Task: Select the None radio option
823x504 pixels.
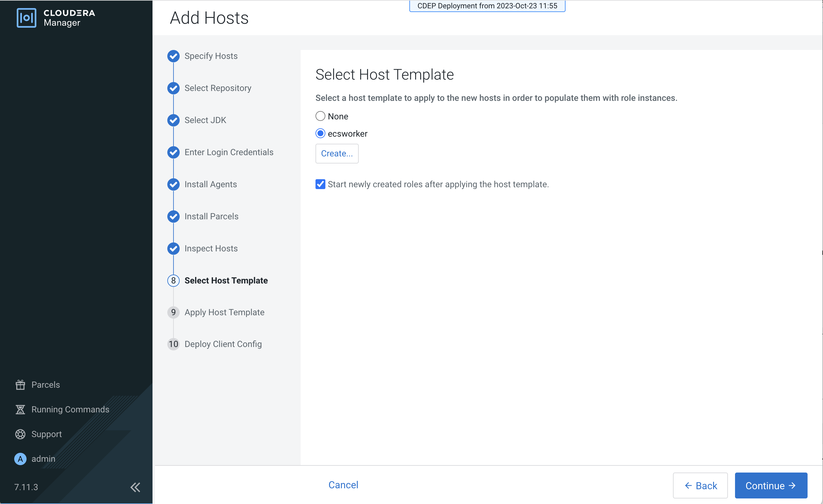Action: point(320,116)
